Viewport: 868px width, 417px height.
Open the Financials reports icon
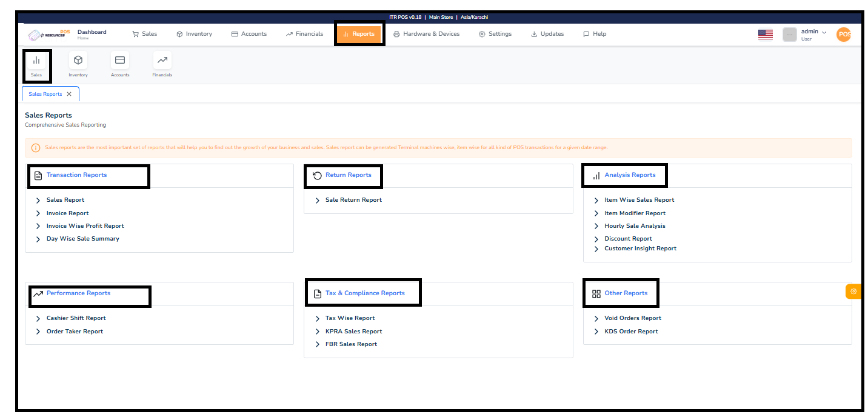pos(162,60)
